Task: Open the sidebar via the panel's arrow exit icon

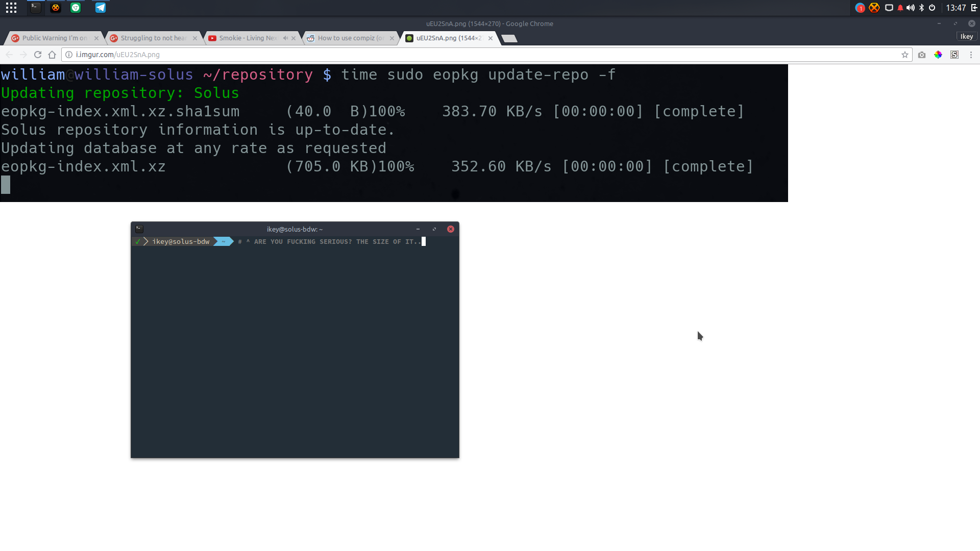Action: click(974, 8)
